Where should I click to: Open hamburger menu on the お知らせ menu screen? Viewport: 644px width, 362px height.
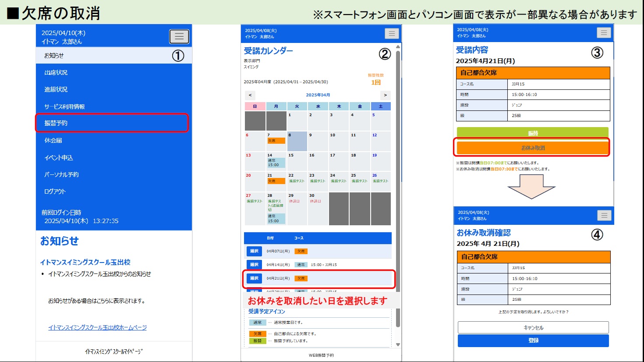tap(179, 36)
